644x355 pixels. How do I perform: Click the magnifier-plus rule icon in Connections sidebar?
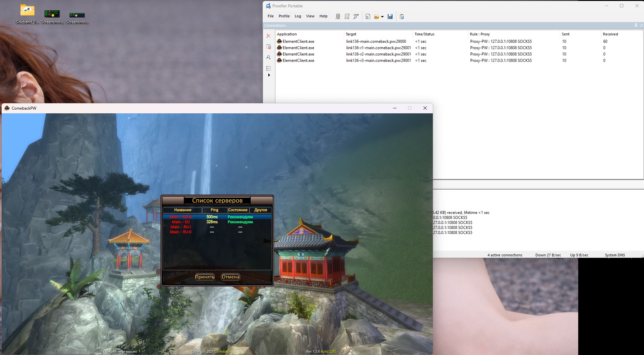268,57
